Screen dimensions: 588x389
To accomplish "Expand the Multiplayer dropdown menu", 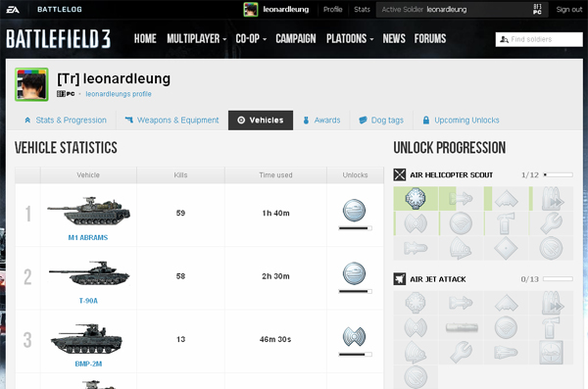I will [x=197, y=38].
